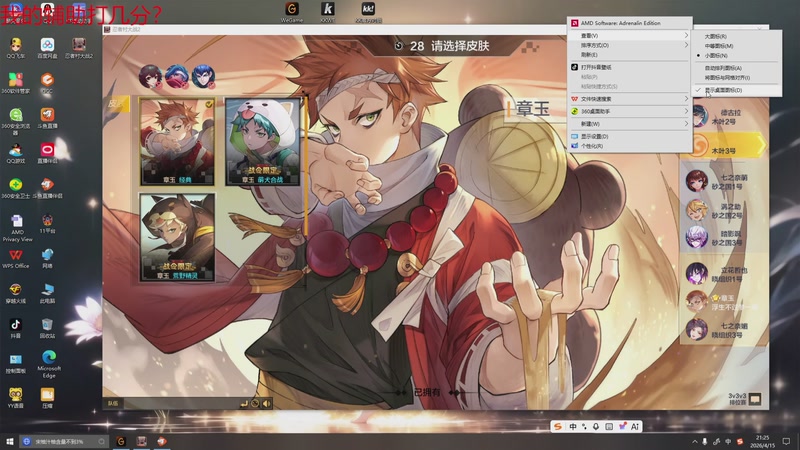
Task: Select 砂之国3号 player row
Action: pyautogui.click(x=724, y=238)
